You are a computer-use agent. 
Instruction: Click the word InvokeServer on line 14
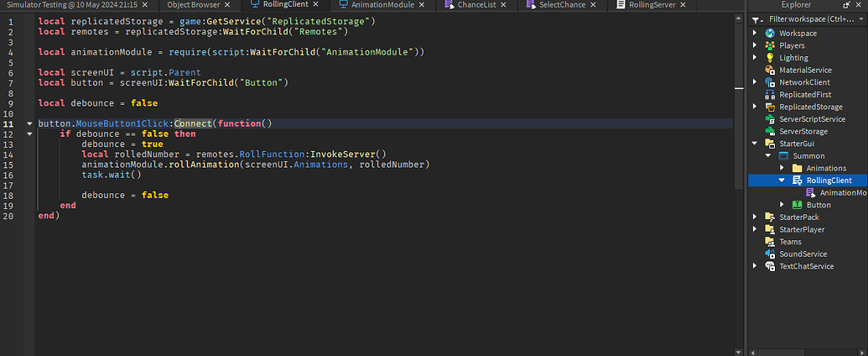tap(343, 154)
